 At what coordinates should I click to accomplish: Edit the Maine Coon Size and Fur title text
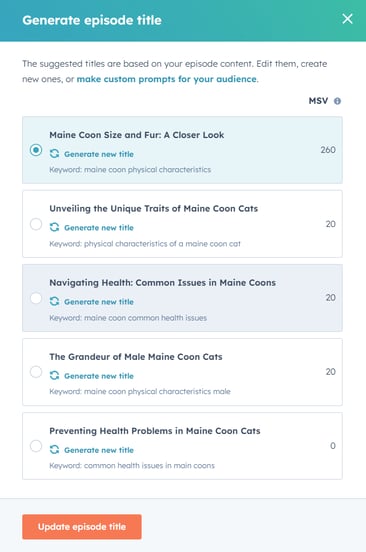point(137,135)
